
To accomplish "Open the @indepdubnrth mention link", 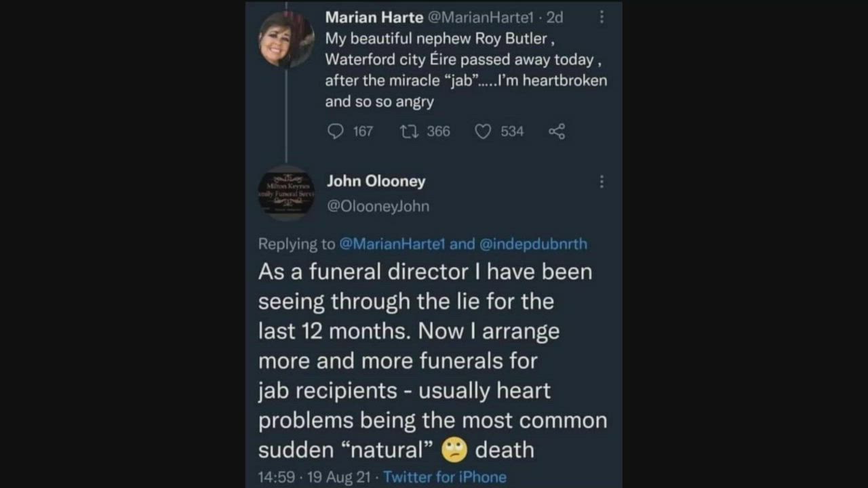I will [533, 244].
